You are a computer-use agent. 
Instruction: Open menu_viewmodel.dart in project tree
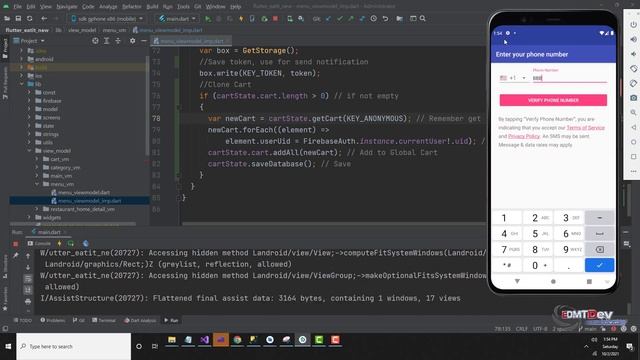pyautogui.click(x=80, y=193)
